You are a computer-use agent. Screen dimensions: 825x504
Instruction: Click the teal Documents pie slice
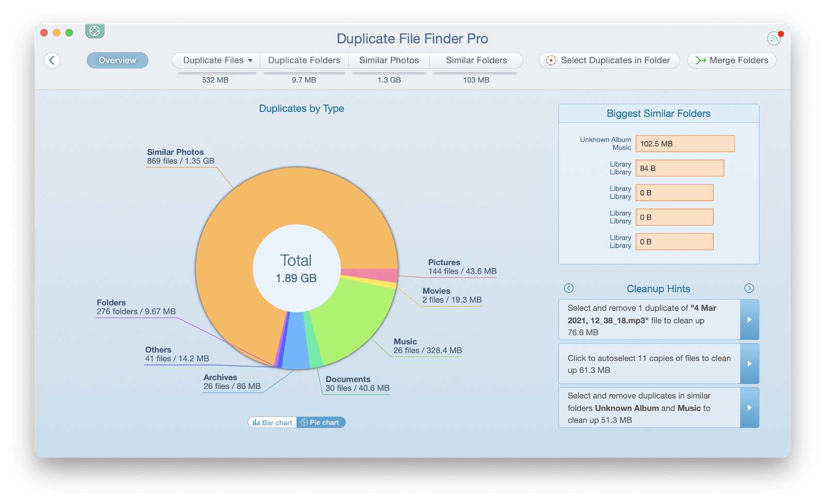click(x=313, y=340)
